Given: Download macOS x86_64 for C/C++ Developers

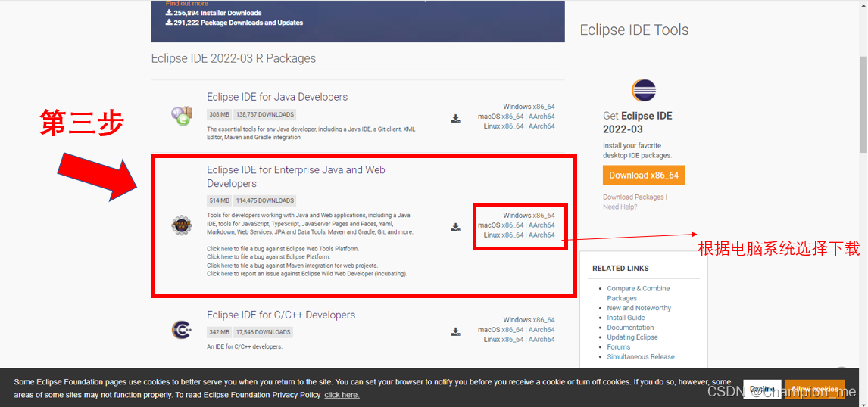Looking at the screenshot, I should (x=513, y=330).
